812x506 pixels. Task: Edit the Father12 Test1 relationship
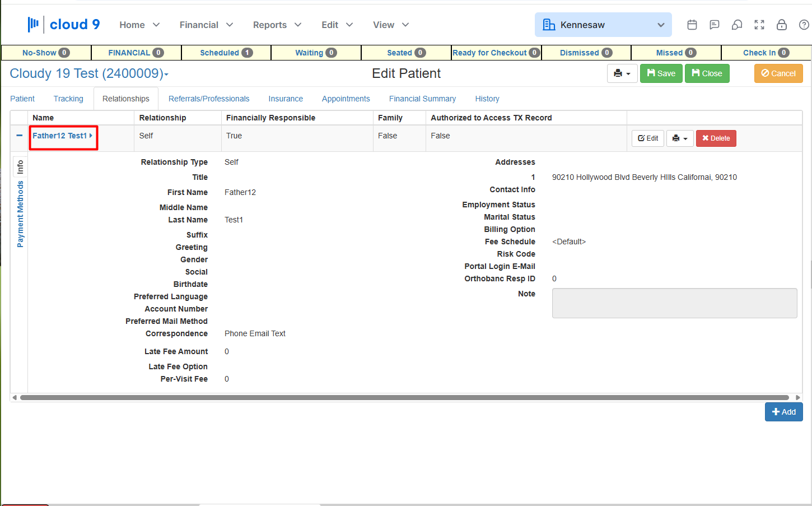pyautogui.click(x=648, y=138)
